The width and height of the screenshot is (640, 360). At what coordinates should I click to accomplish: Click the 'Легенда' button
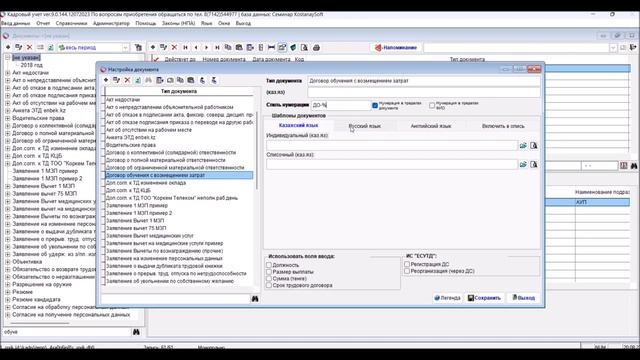tap(447, 298)
